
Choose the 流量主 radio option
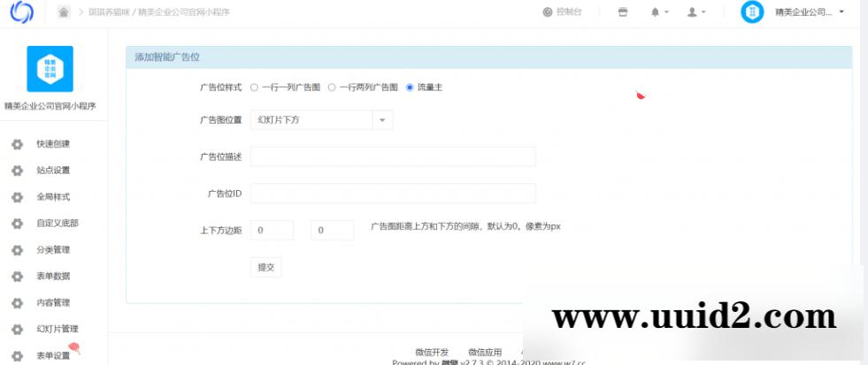pos(409,87)
